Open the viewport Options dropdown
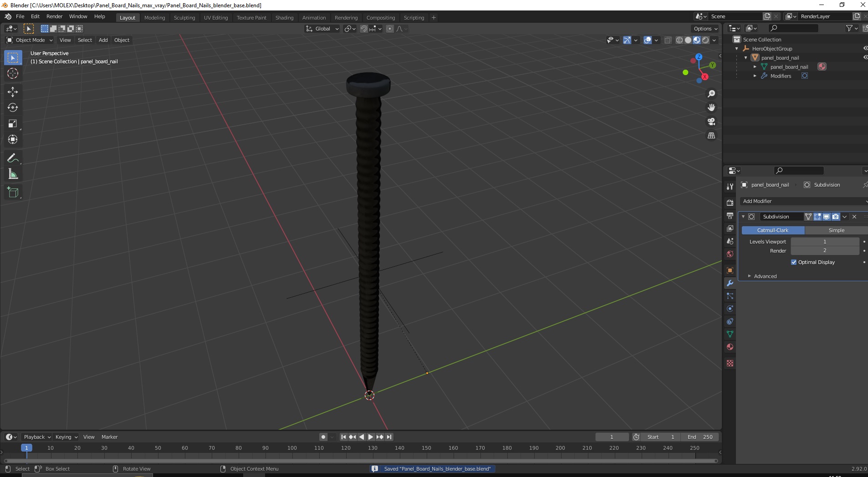 (705, 29)
